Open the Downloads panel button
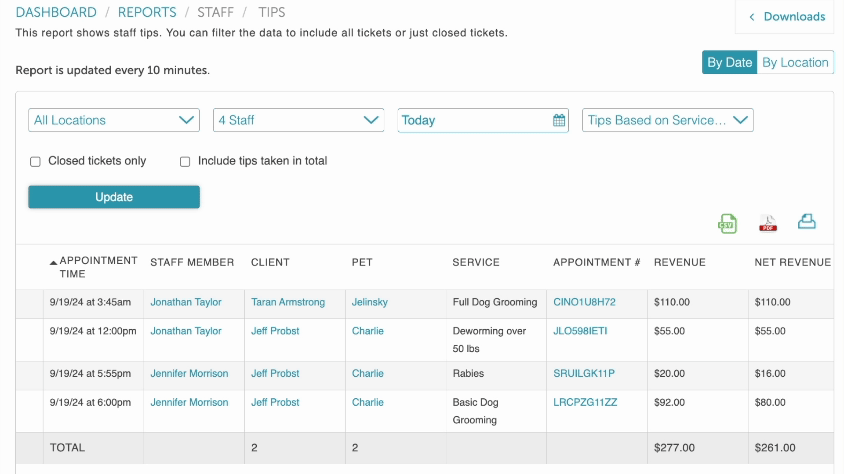This screenshot has height=474, width=844. (x=786, y=17)
